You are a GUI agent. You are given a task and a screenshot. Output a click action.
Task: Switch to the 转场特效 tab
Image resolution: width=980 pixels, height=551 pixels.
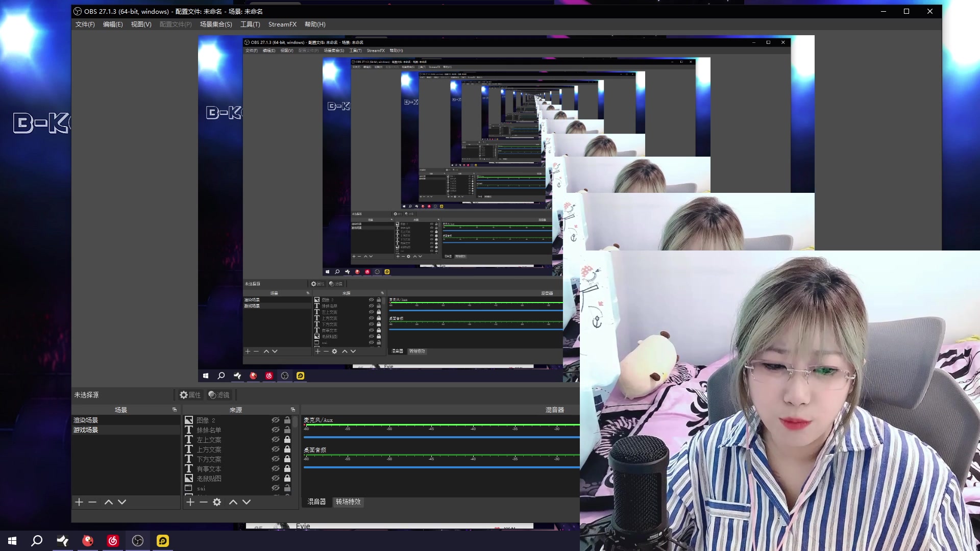tap(348, 502)
